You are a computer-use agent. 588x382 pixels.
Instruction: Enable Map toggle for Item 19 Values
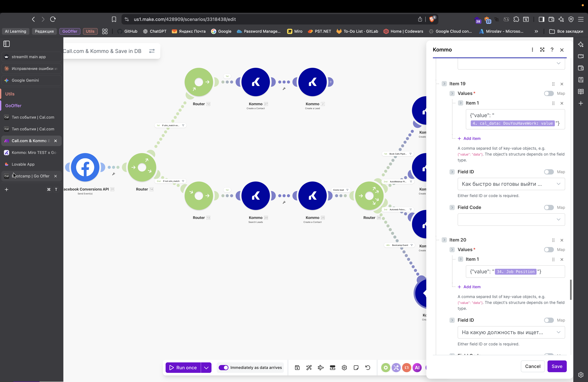pyautogui.click(x=549, y=93)
